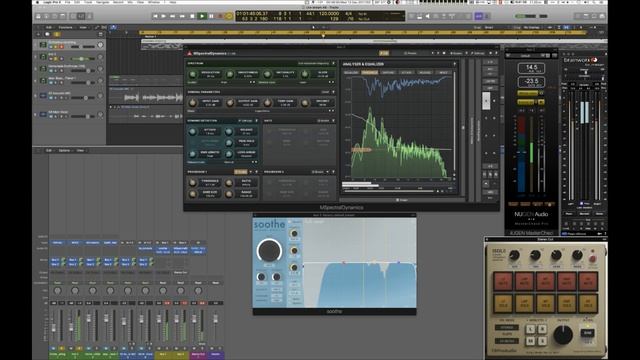Screen dimensions: 640x360
Task: Click the LCD display in the control bar
Action: pos(320,16)
